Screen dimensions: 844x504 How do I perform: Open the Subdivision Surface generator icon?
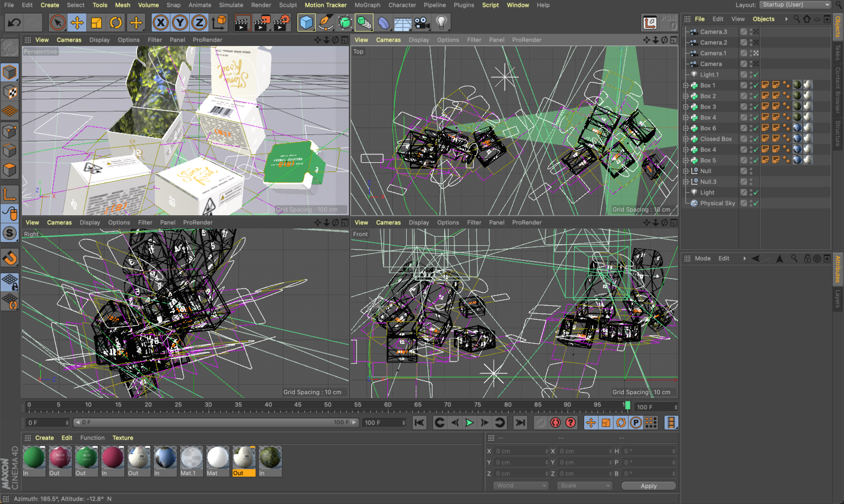[345, 23]
